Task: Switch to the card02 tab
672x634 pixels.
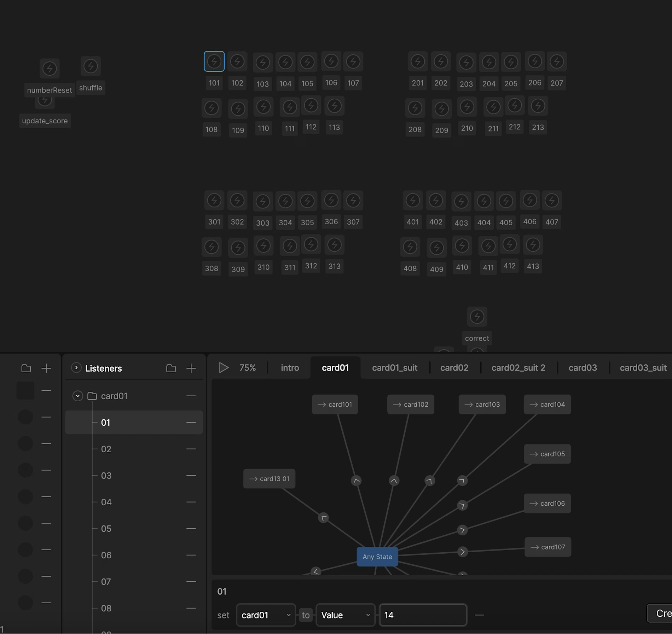Action: 454,368
